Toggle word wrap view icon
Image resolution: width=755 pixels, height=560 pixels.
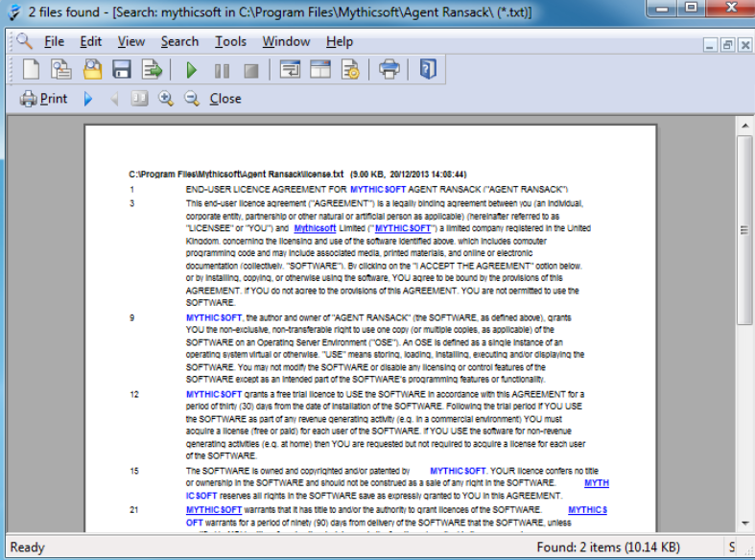(x=290, y=69)
